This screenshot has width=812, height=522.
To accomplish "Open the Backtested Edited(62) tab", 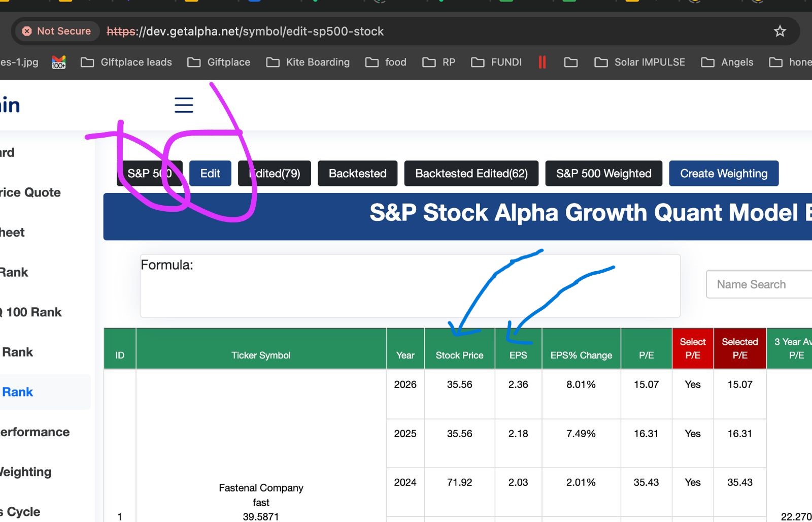I will pyautogui.click(x=471, y=174).
